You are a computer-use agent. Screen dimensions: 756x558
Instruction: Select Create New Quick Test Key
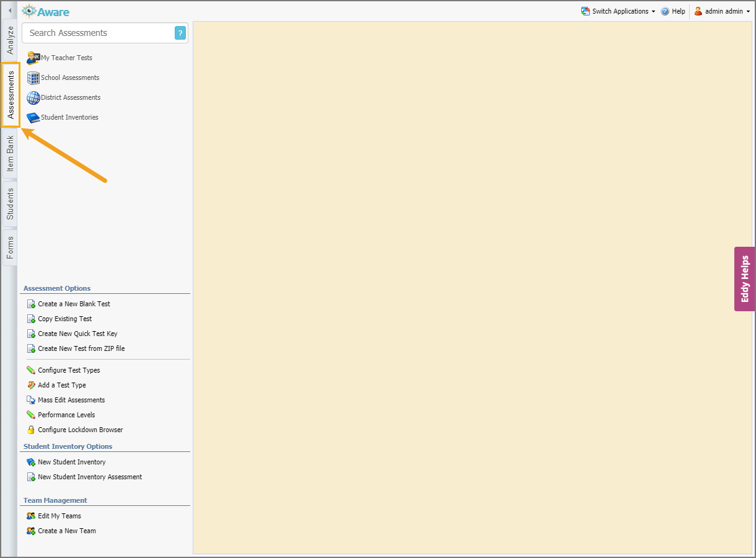(x=77, y=334)
